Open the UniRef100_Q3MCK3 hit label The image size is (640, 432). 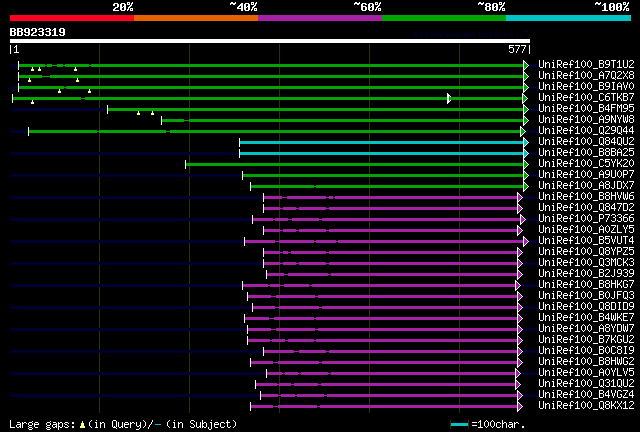pos(586,263)
